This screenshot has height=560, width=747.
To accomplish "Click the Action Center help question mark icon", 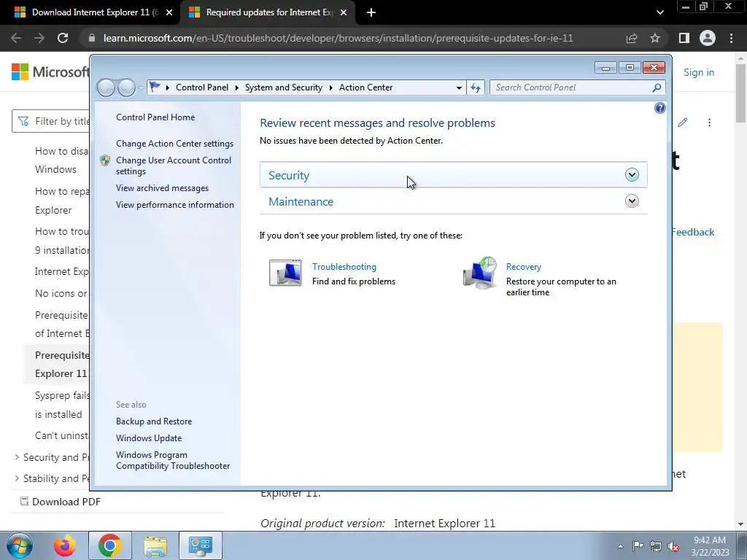I will (x=659, y=108).
